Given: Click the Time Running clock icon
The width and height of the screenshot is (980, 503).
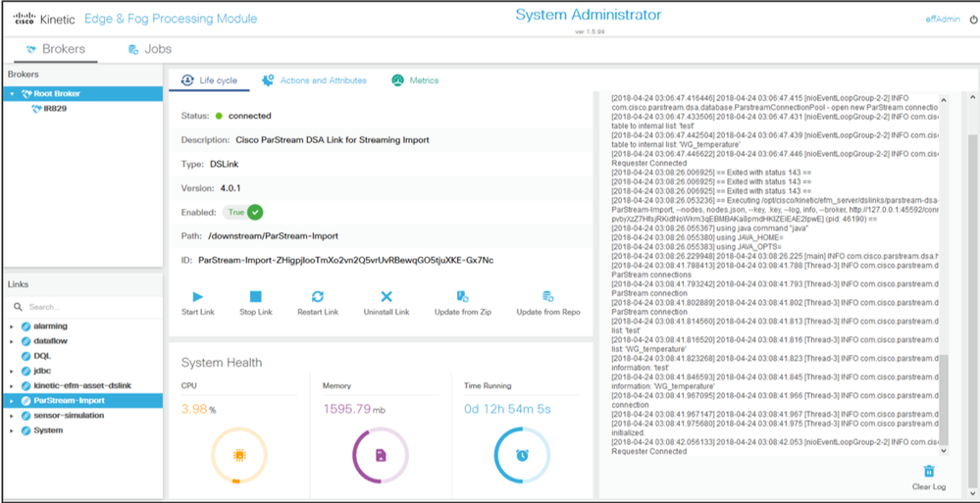Looking at the screenshot, I should tap(522, 456).
